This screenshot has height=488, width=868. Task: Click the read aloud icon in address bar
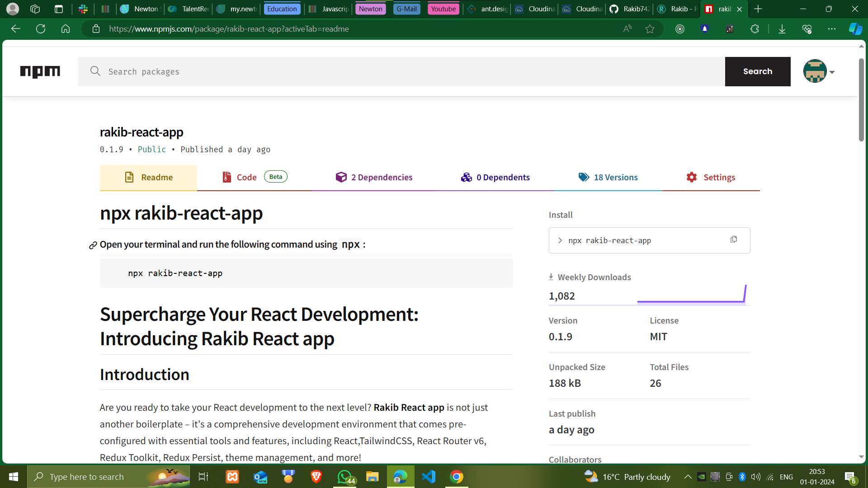(627, 29)
